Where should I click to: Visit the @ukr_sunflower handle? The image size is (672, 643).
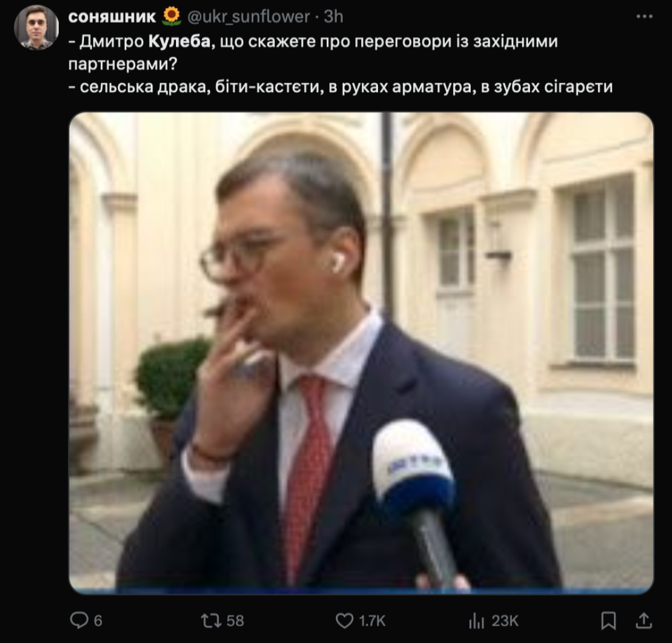pyautogui.click(x=248, y=17)
